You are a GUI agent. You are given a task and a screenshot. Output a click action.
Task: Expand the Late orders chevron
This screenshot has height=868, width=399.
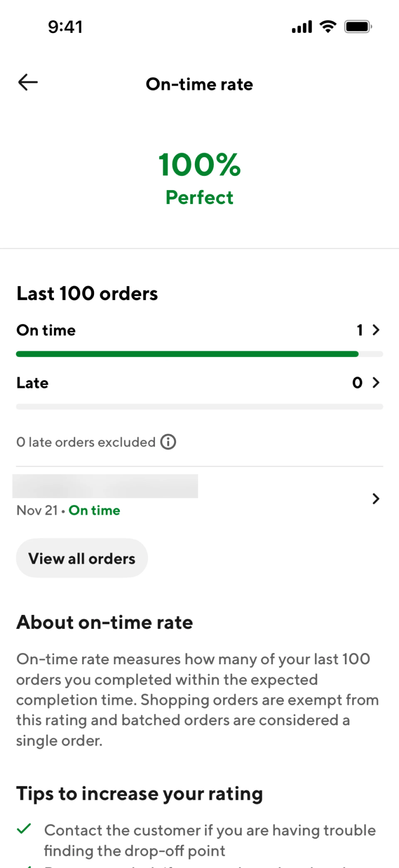pyautogui.click(x=376, y=382)
